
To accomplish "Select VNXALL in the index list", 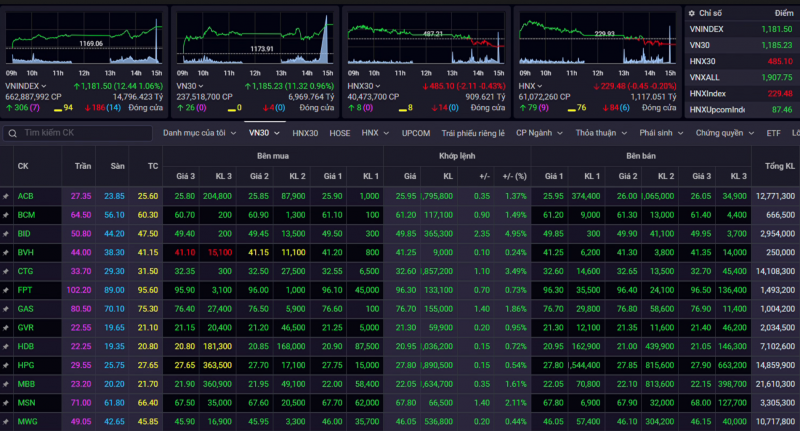I will tap(705, 77).
